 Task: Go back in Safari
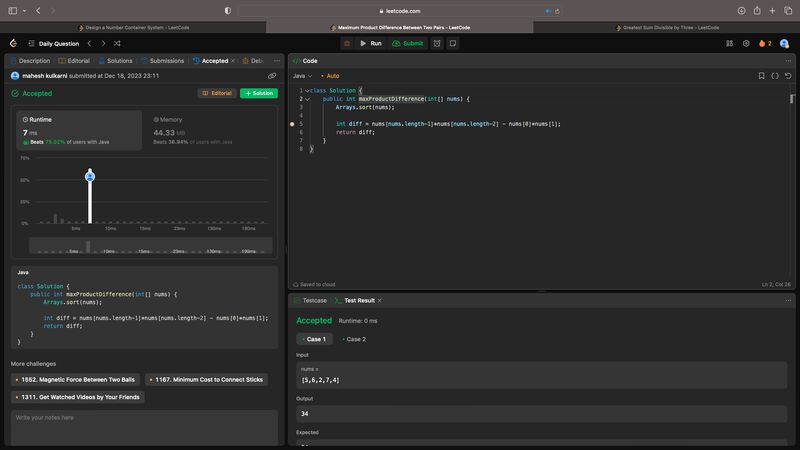(38, 11)
